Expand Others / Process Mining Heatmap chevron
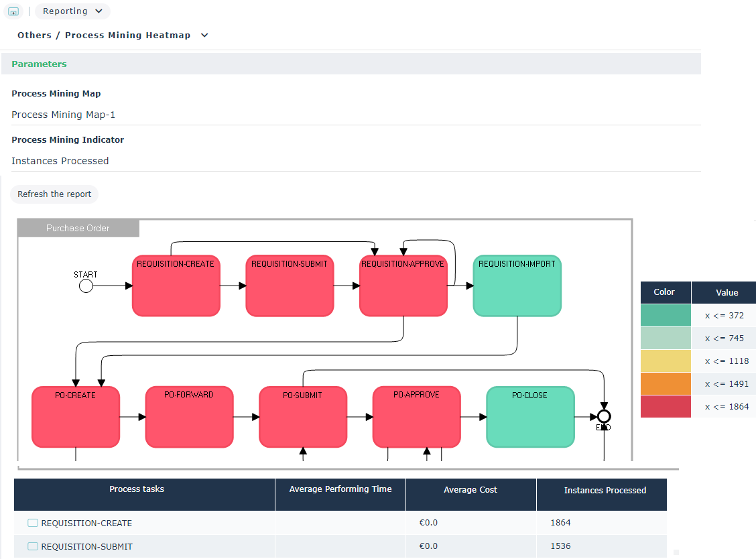The width and height of the screenshot is (756, 559). (204, 36)
